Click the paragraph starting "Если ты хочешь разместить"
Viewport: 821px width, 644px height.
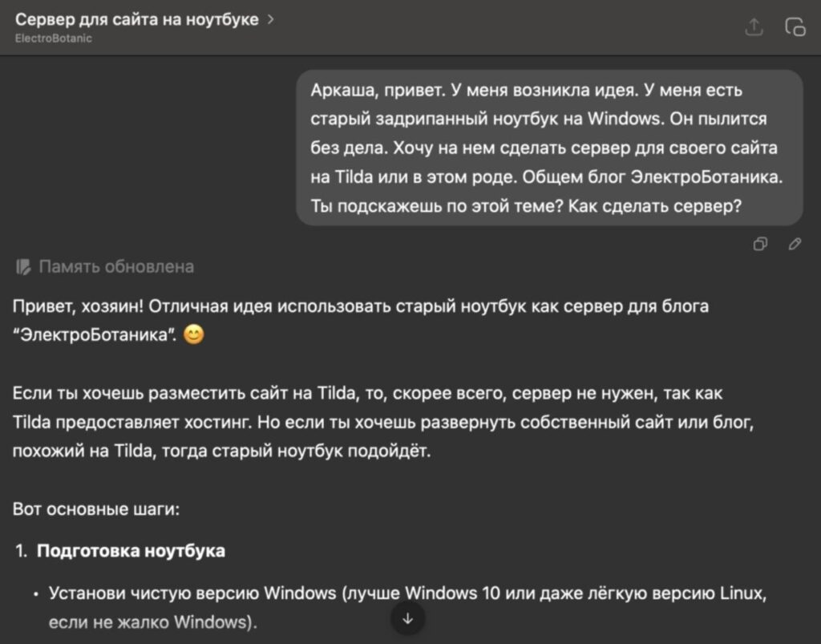pos(383,422)
